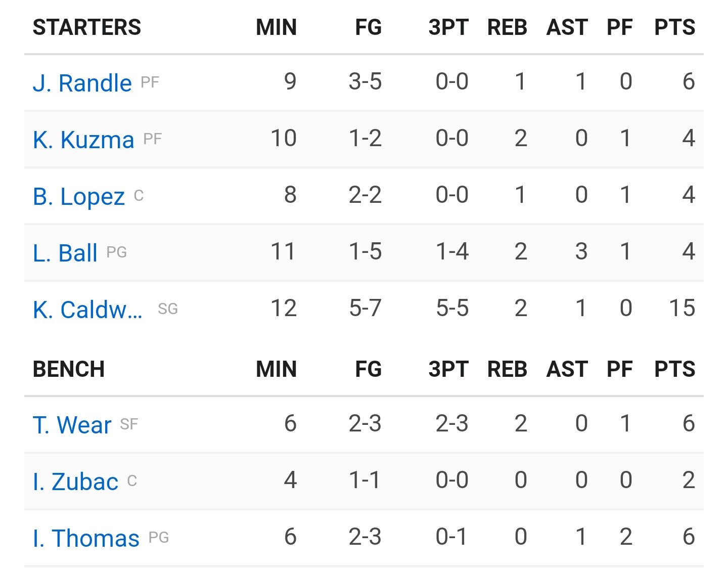This screenshot has width=728, height=568.
Task: Go to L. Ball player profile
Action: point(65,253)
